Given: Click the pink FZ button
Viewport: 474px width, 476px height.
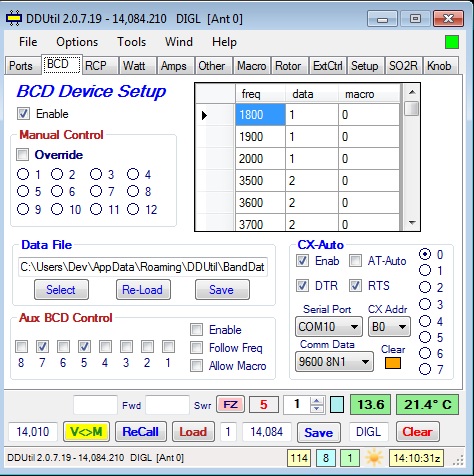Looking at the screenshot, I should pyautogui.click(x=230, y=405).
